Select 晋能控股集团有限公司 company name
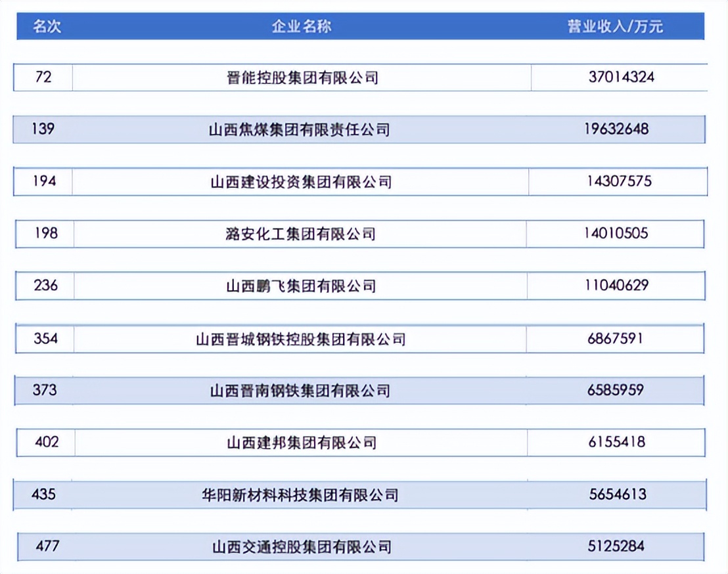Viewport: 728px width, 574px height. pos(302,77)
